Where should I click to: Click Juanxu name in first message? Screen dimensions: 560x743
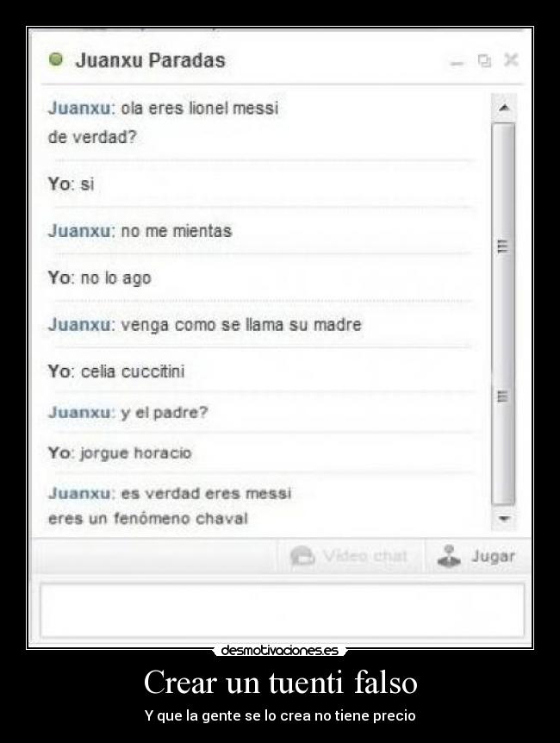[79, 108]
